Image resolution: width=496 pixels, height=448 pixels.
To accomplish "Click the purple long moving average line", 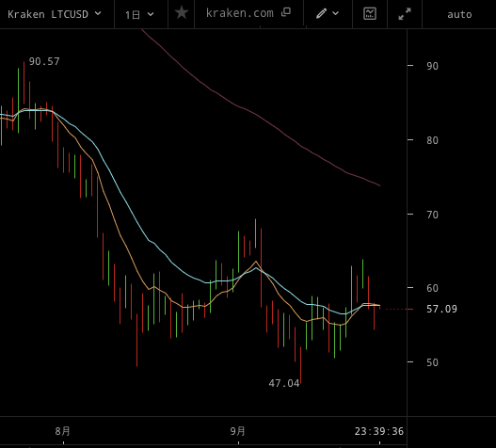I will [x=256, y=114].
